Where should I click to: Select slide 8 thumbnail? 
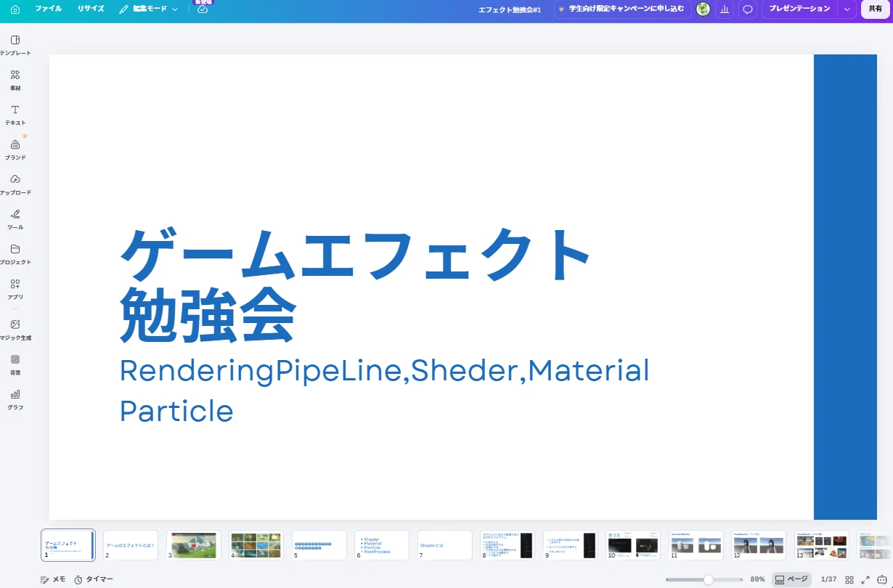coord(507,544)
